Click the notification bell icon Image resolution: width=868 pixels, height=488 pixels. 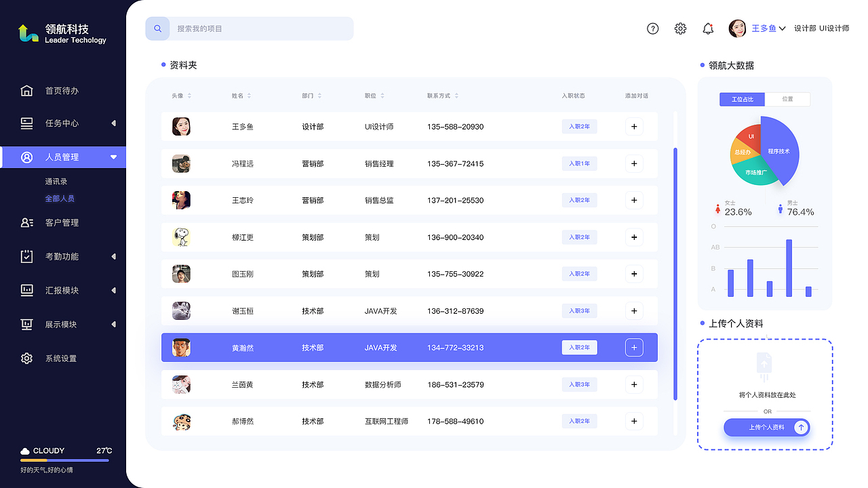(x=708, y=28)
